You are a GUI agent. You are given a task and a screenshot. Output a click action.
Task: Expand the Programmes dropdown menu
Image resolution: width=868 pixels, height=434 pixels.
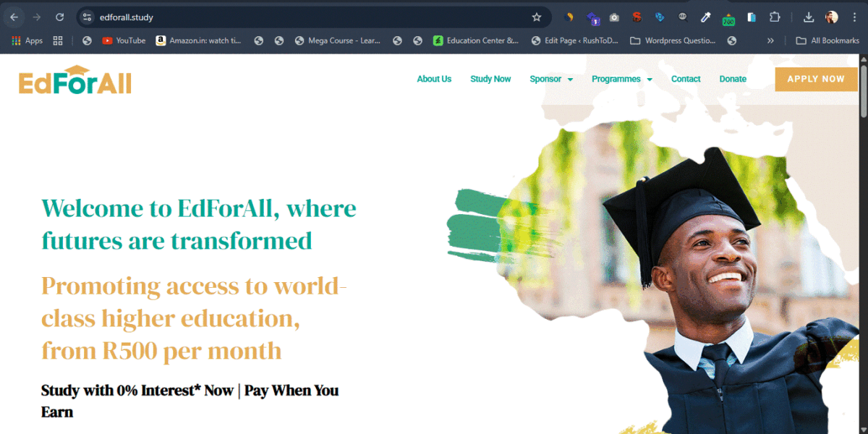622,79
